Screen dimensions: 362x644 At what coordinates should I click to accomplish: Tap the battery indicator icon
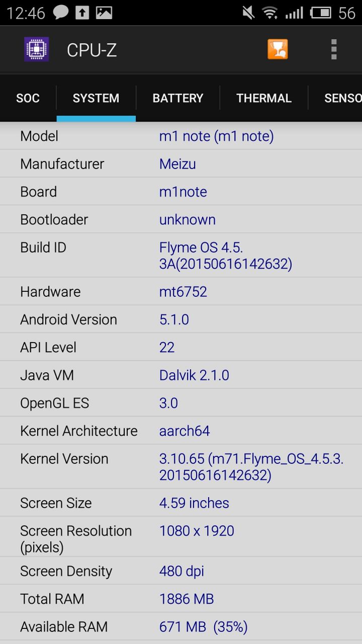pyautogui.click(x=321, y=13)
